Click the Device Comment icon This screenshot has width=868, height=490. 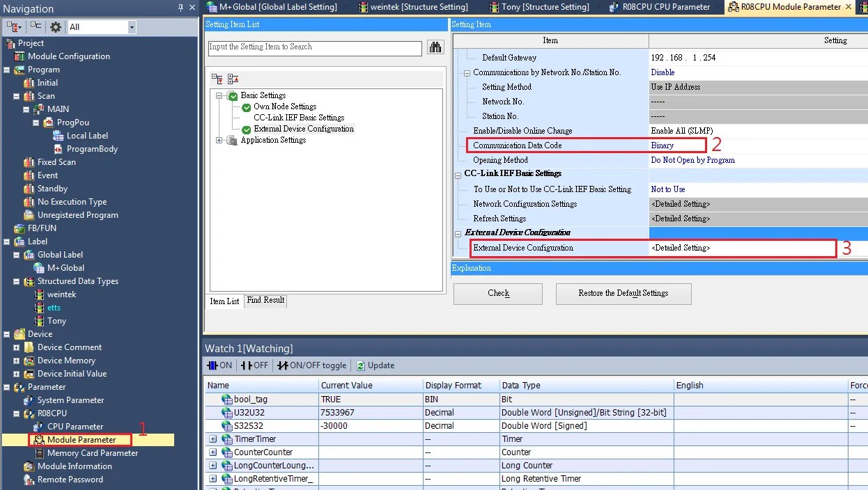29,347
